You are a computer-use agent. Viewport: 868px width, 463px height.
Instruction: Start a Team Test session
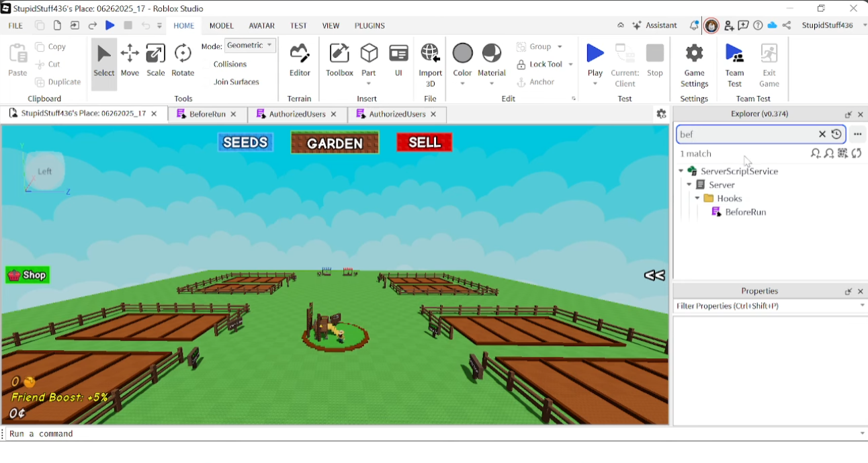(x=734, y=59)
